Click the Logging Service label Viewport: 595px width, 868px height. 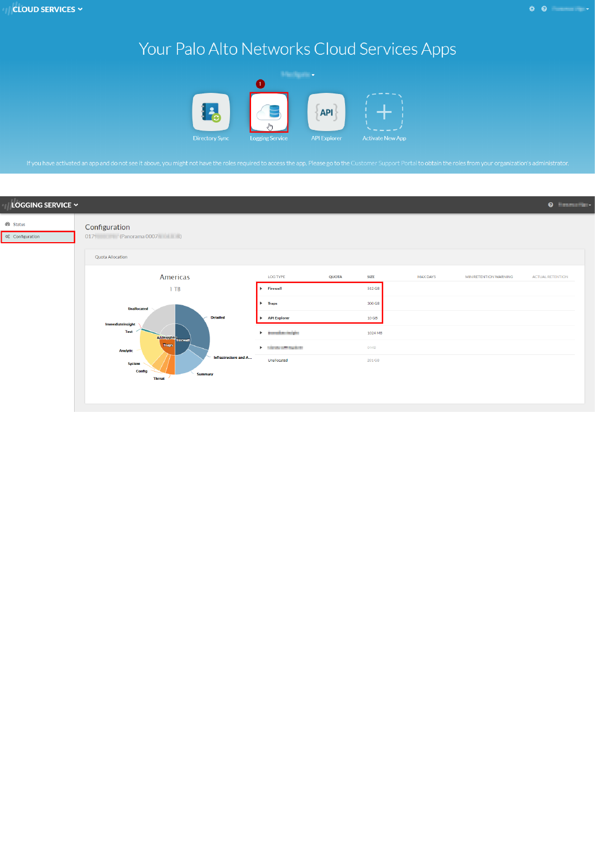pos(269,138)
